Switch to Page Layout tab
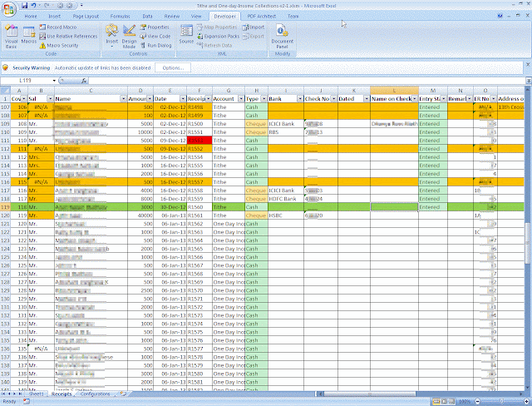The height and width of the screenshot is (406, 532). [86, 16]
